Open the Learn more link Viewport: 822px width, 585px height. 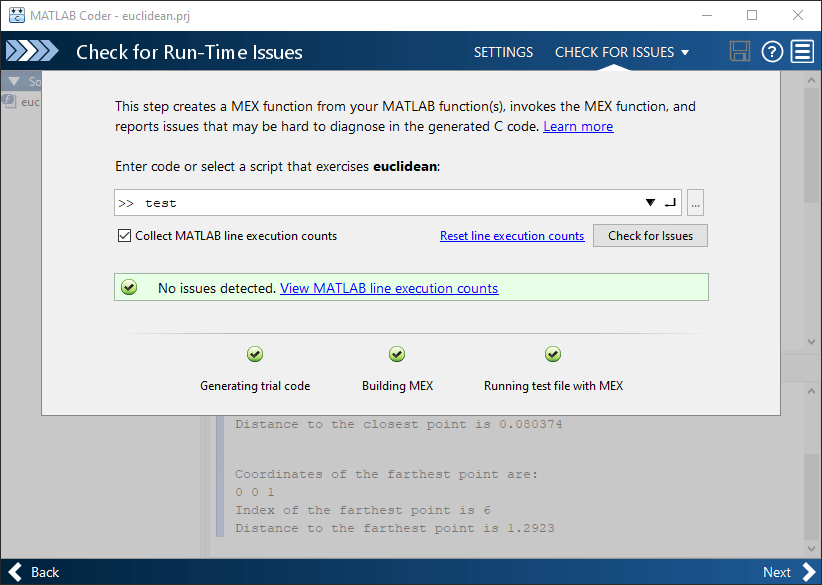578,126
